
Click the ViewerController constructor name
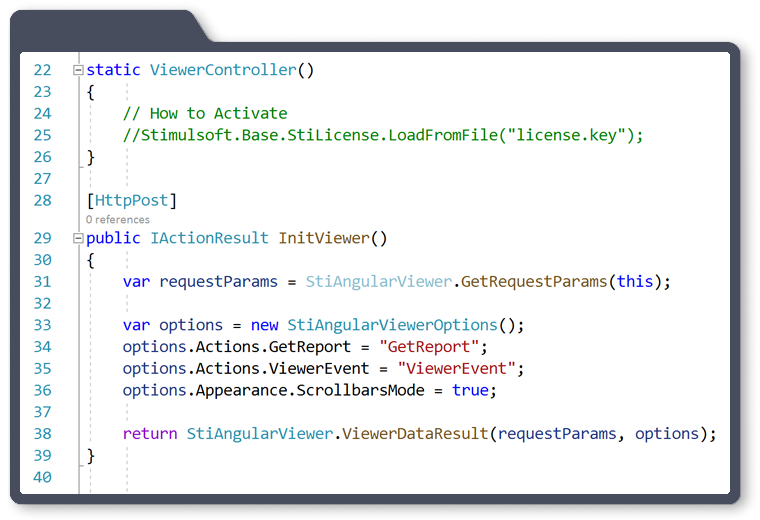[223, 70]
